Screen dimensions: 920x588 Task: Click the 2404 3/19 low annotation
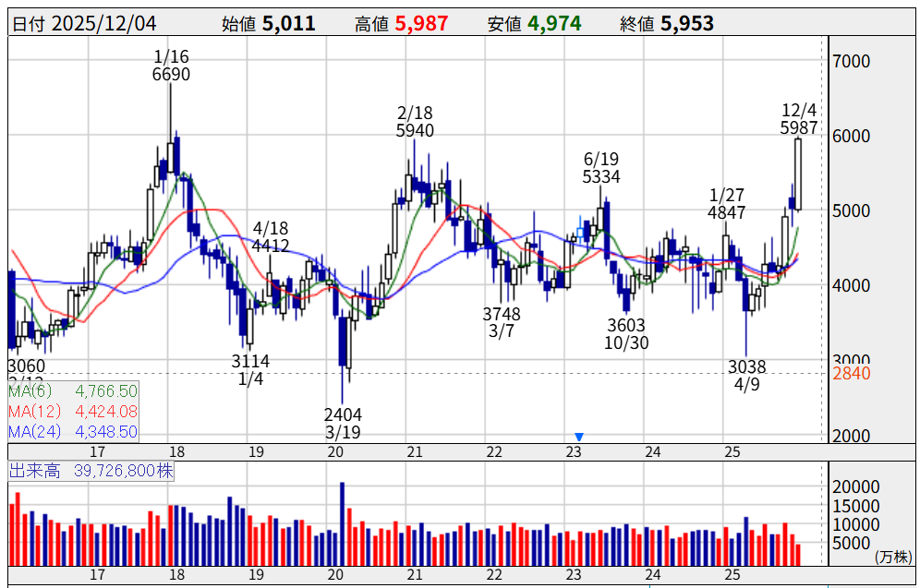(x=343, y=423)
